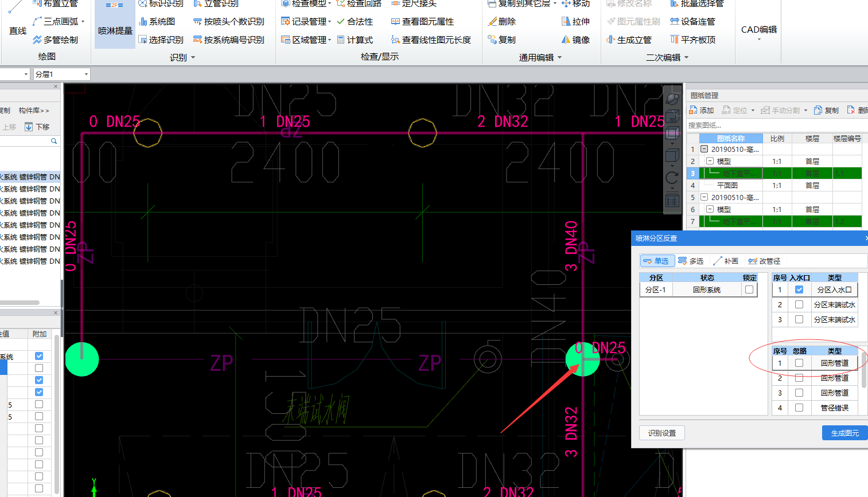Click the 楼层 column header
The width and height of the screenshot is (868, 497).
812,138
